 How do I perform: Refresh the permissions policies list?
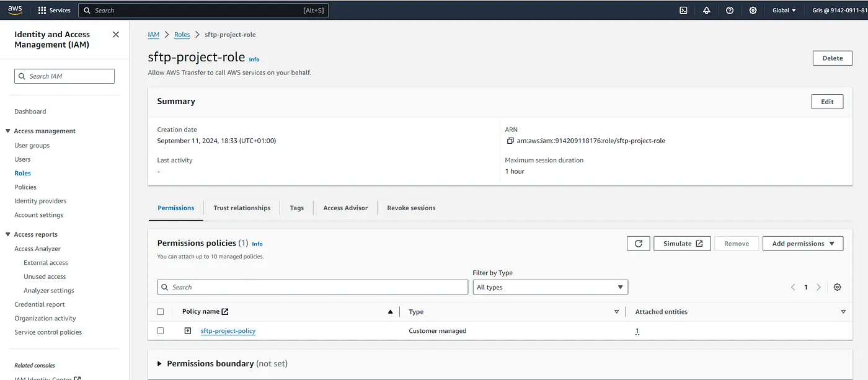click(638, 244)
